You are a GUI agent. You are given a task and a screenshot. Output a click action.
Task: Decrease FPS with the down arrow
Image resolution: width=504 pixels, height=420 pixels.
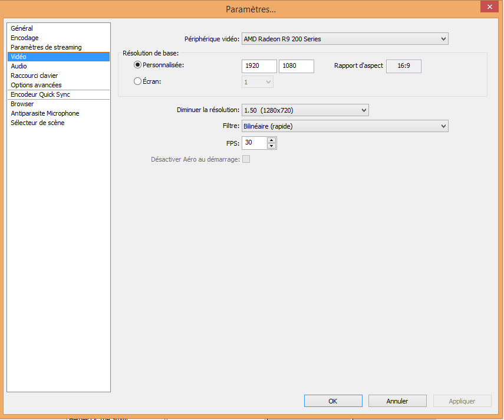(x=272, y=146)
